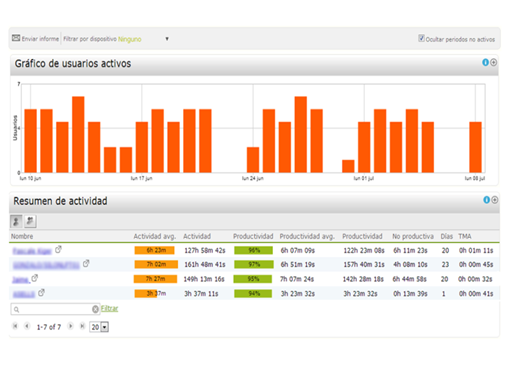Toggle the Ocultar periodos no activos checkbox
This screenshot has height=368, width=512.
coord(422,38)
